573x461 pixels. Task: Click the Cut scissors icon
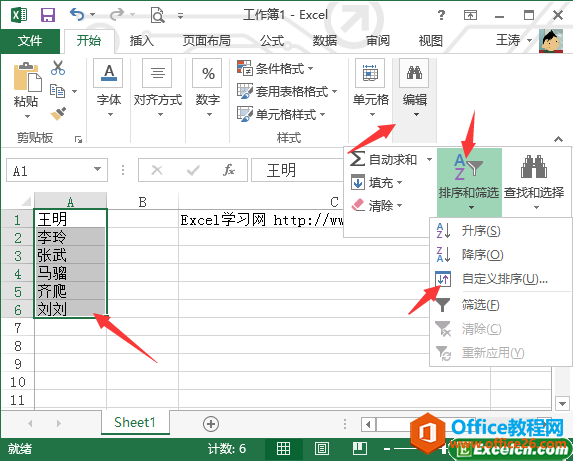pyautogui.click(x=58, y=68)
